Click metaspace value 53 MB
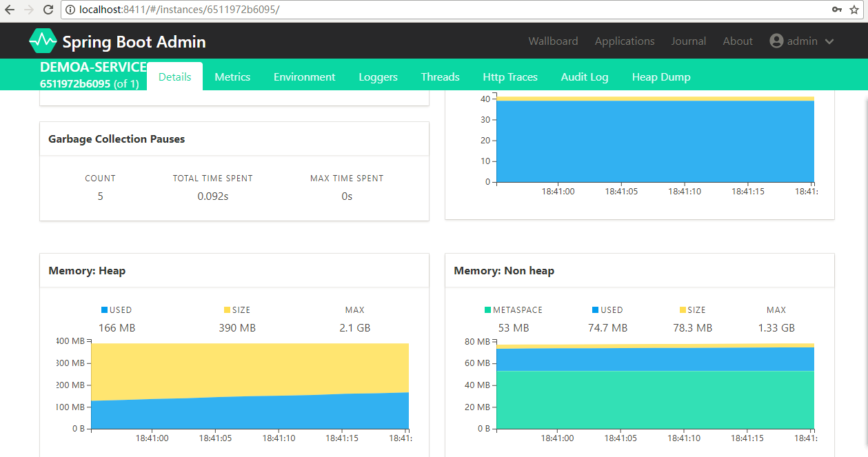Screen dimensions: 868x457 click(514, 328)
